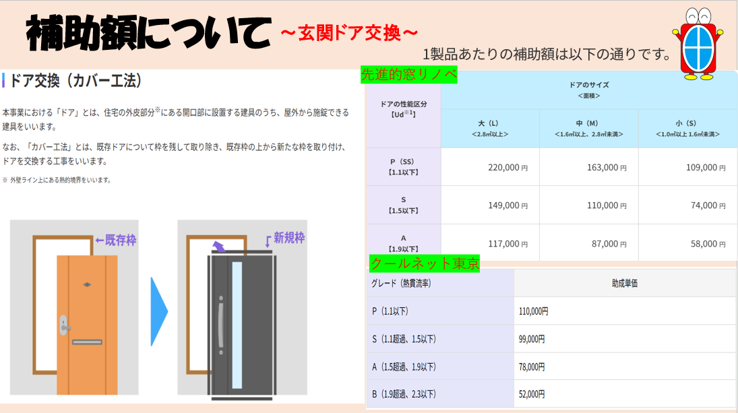This screenshot has height=413, width=738.
Task: Click the グレード（熱貫流率）header
Action: pos(440,283)
